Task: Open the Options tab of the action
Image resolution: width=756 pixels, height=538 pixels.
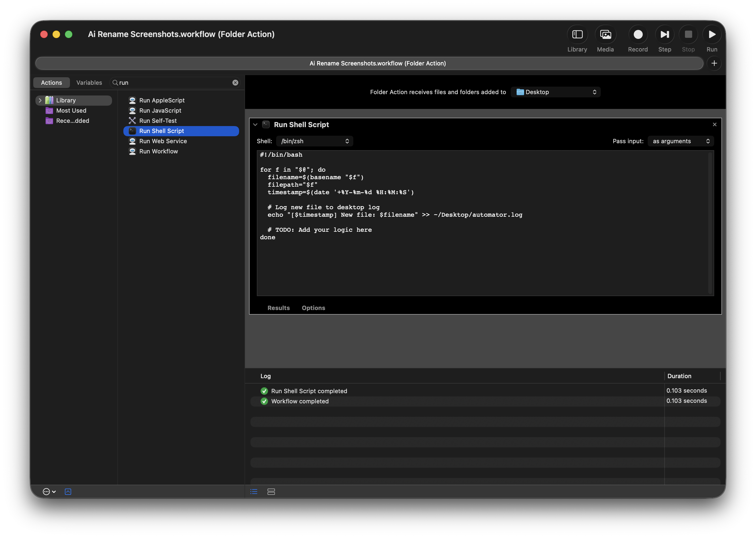Action: click(x=313, y=308)
